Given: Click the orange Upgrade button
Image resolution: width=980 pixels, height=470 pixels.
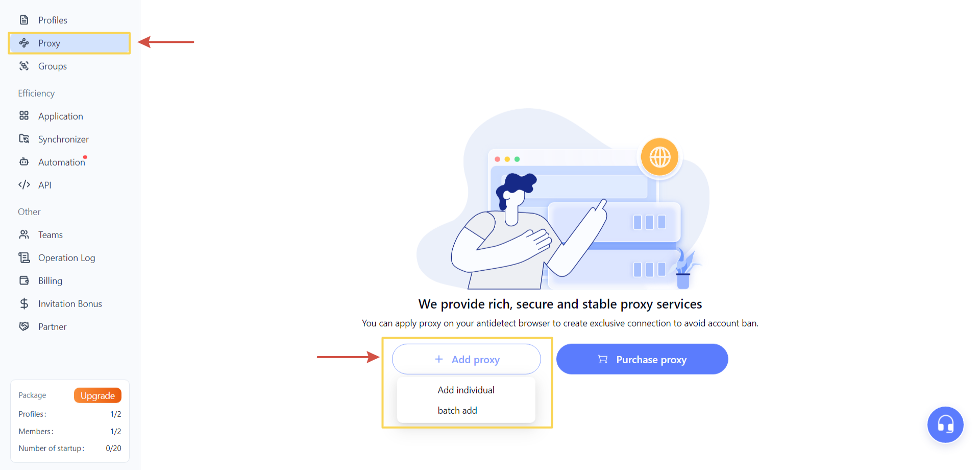Looking at the screenshot, I should pos(97,395).
